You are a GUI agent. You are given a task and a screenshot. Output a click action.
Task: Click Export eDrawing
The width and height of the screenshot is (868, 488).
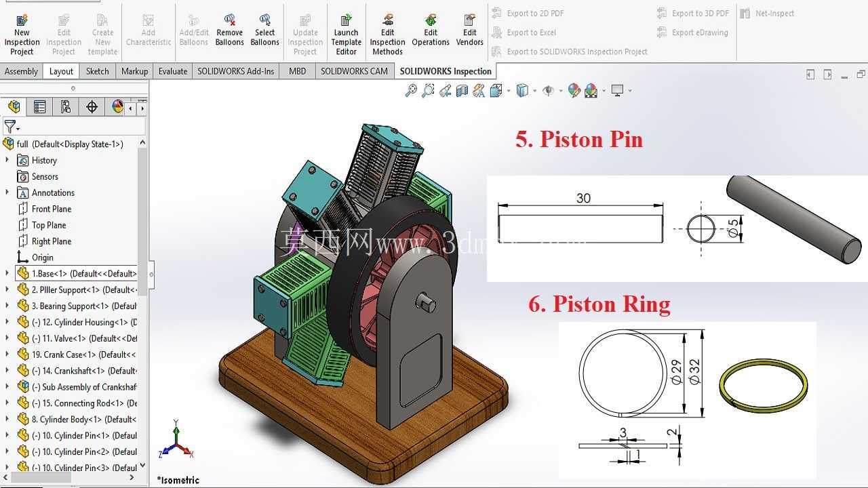click(692, 32)
